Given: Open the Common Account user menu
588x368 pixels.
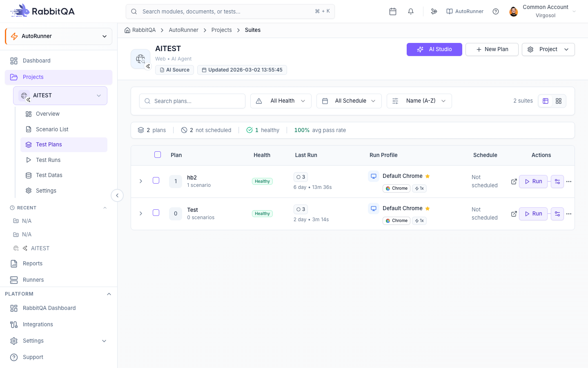Looking at the screenshot, I should (x=543, y=11).
